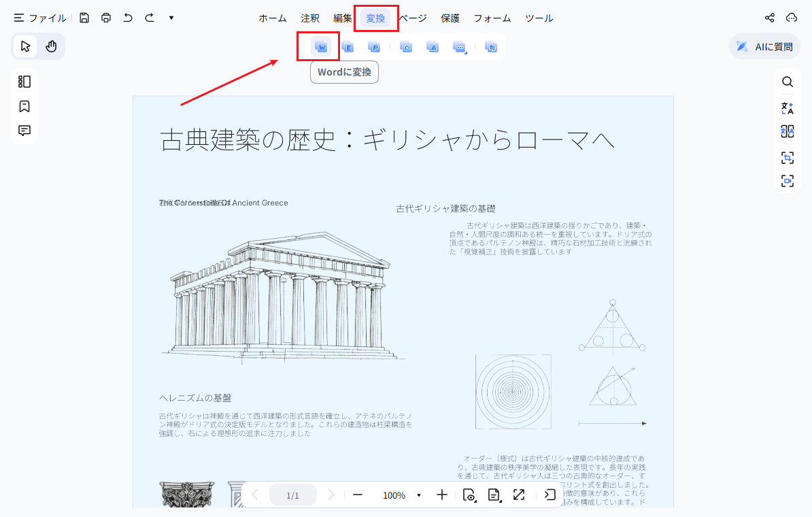Open the reading view mode dropdown
Viewport: 812px width, 517px height.
click(469, 495)
